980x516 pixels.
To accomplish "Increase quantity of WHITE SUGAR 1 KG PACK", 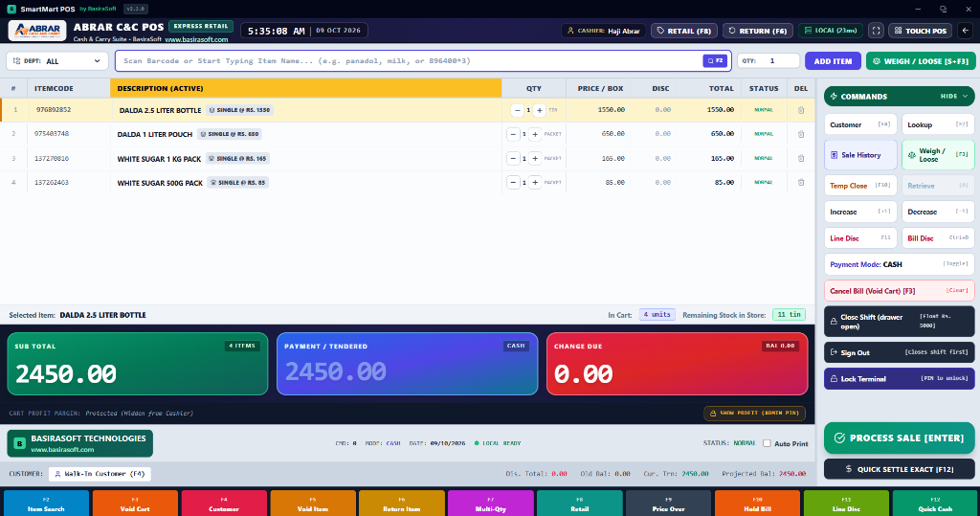I will 535,158.
